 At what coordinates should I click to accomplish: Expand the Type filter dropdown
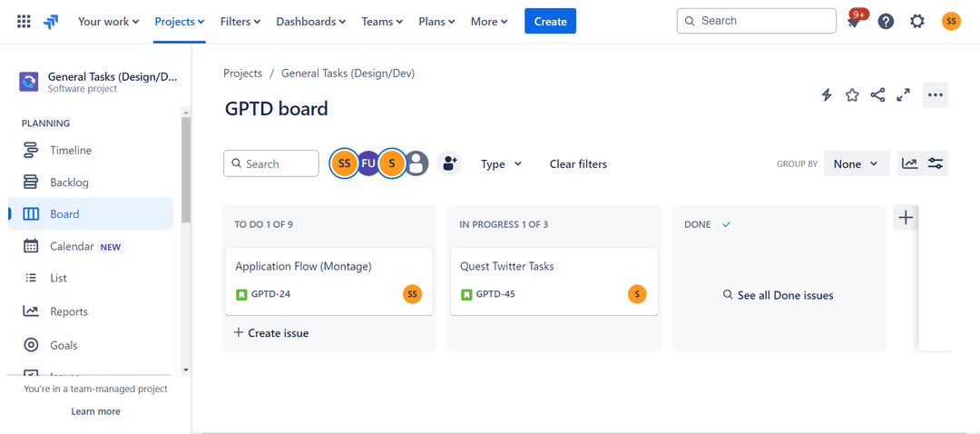pos(501,164)
